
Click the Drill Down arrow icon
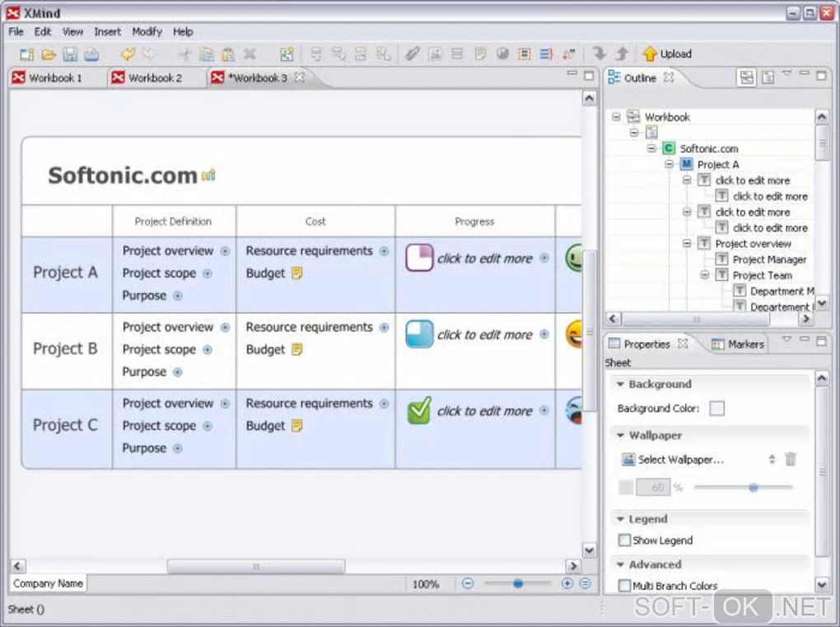(599, 54)
